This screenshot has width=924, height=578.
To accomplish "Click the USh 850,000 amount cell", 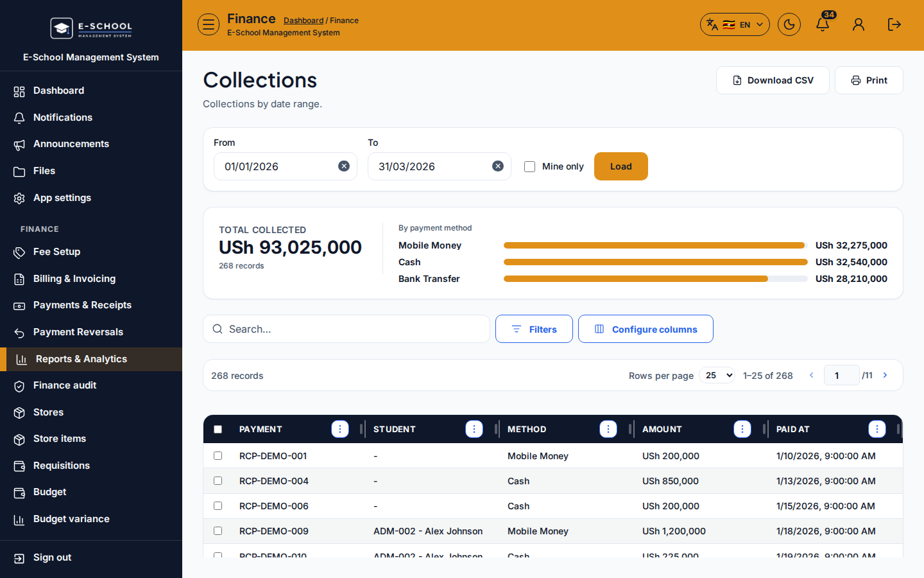I will pos(671,481).
